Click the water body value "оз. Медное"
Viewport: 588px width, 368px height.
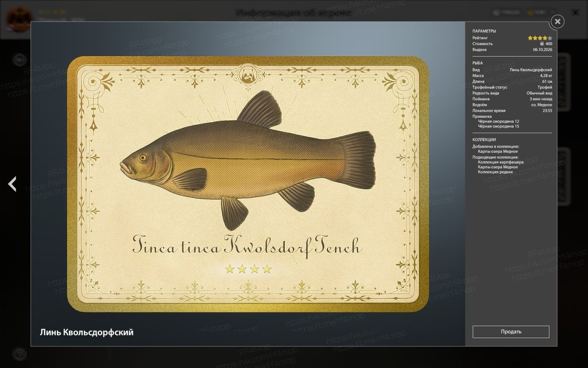[x=542, y=105]
